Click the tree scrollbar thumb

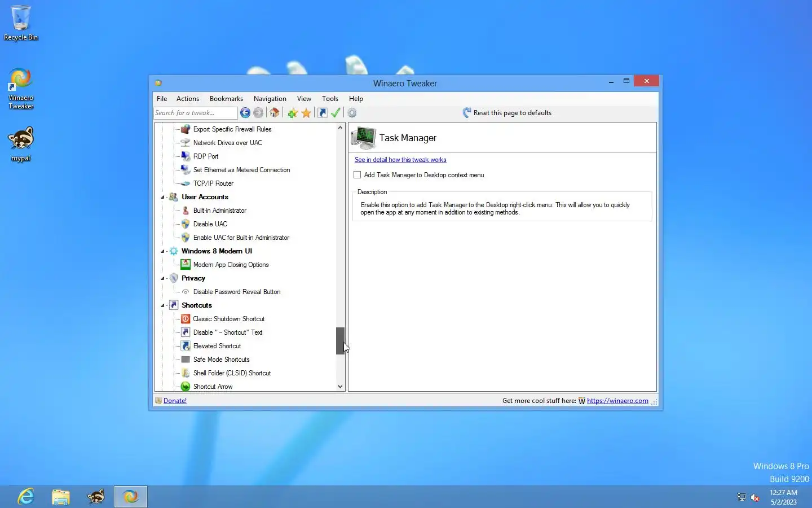340,341
